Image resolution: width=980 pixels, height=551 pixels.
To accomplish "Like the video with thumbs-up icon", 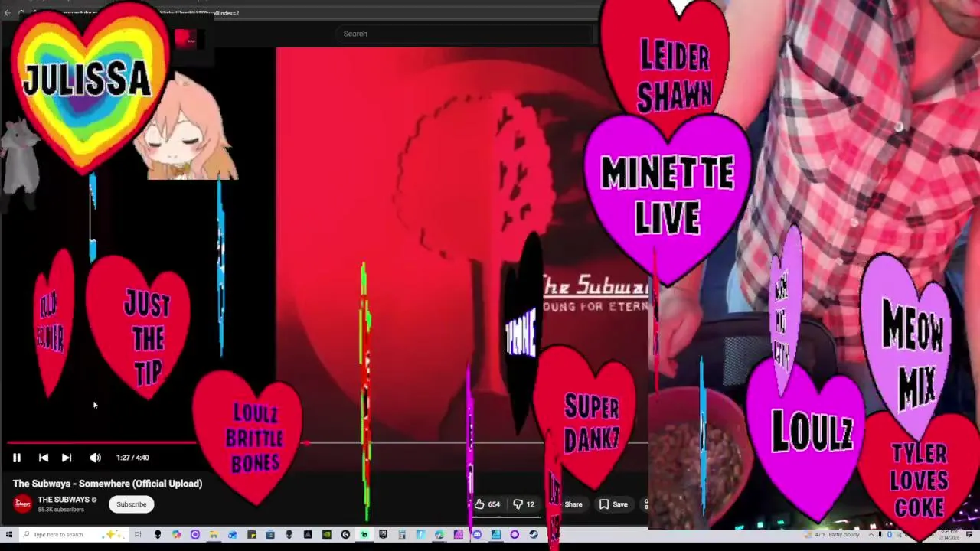I will [x=487, y=504].
